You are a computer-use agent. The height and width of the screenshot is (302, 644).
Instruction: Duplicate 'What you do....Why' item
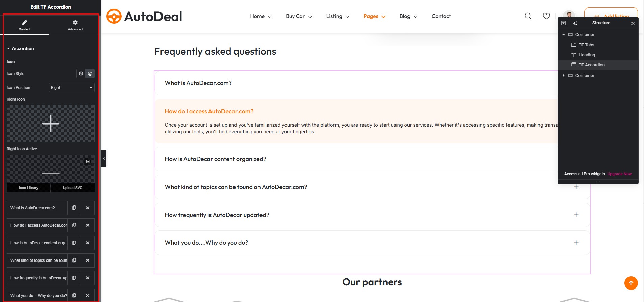click(74, 296)
